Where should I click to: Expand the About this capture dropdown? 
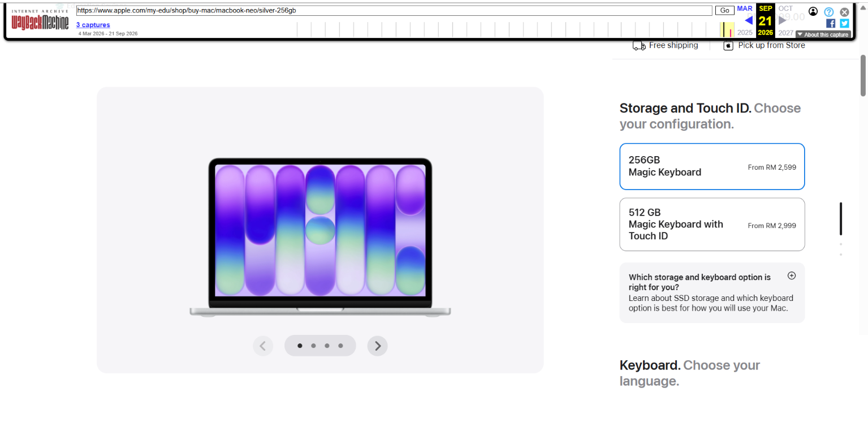(823, 35)
